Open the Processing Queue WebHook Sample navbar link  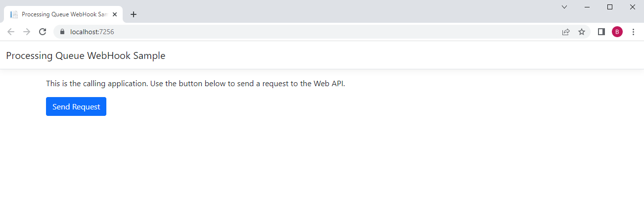(86, 55)
